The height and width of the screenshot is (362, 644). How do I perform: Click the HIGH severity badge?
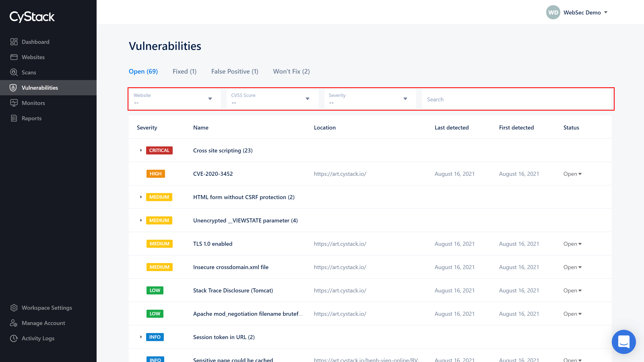[x=156, y=174]
